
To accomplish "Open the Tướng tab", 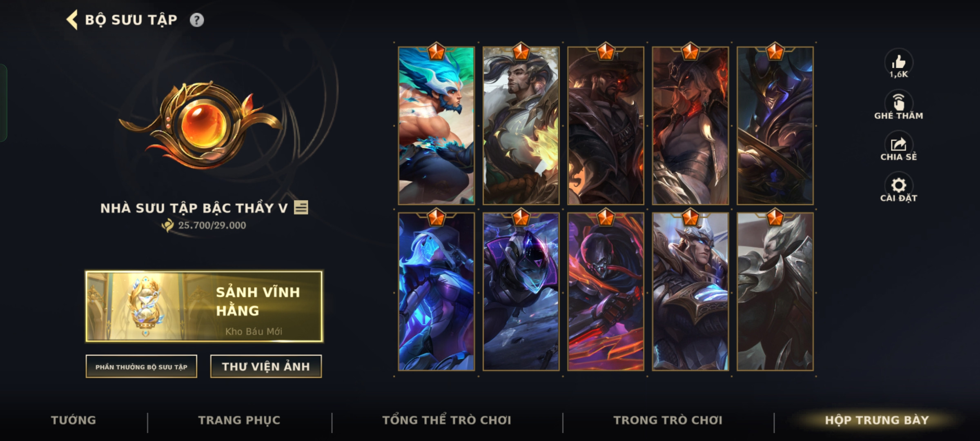I will click(x=73, y=420).
